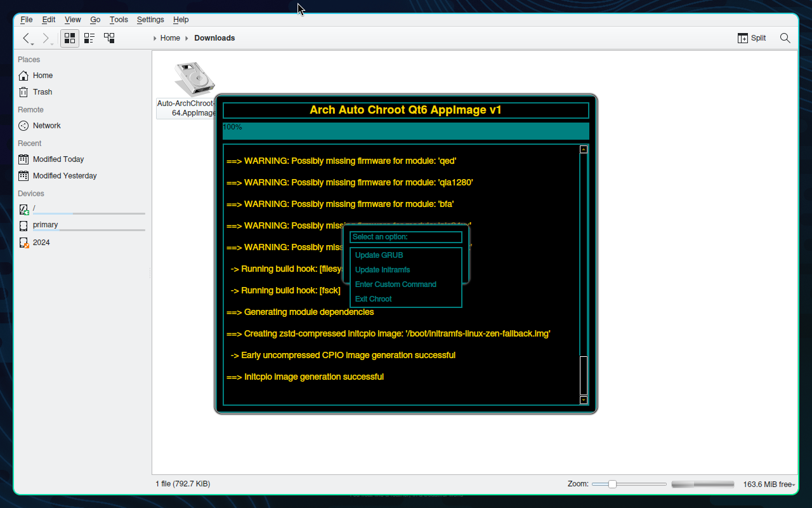Click 'Creating zstd-compressed initcpio image' line
The image size is (812, 508).
tap(388, 333)
